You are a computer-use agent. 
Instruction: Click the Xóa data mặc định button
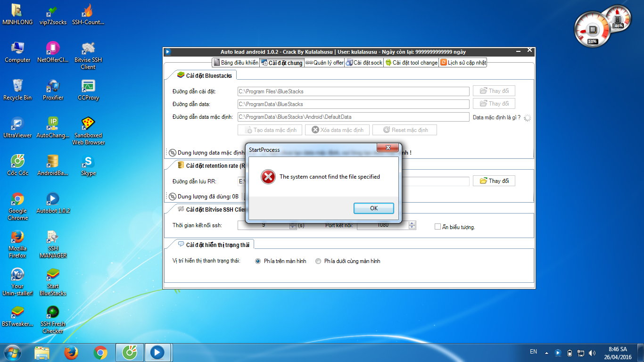click(x=337, y=130)
